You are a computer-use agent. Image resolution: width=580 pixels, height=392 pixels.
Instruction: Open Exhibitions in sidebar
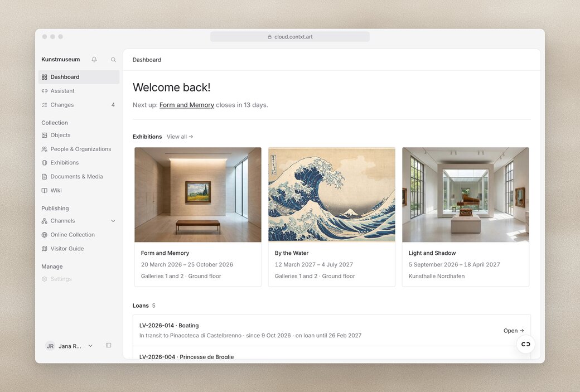[79, 163]
